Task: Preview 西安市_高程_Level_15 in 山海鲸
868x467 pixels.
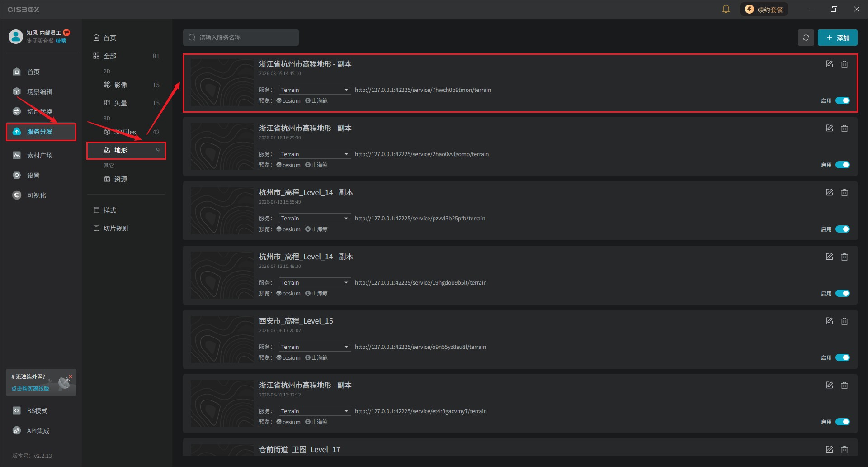Action: (x=316, y=358)
